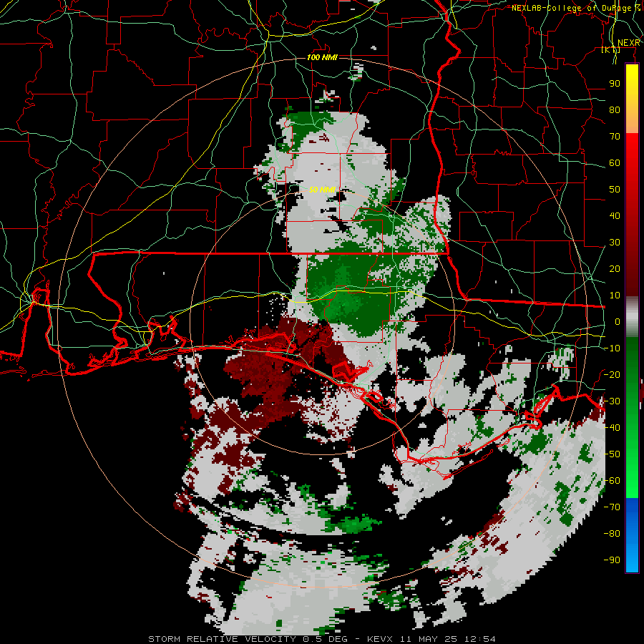Click the -50 value on the velocity scale
Viewport: 644px width, 644px height.
coord(612,454)
